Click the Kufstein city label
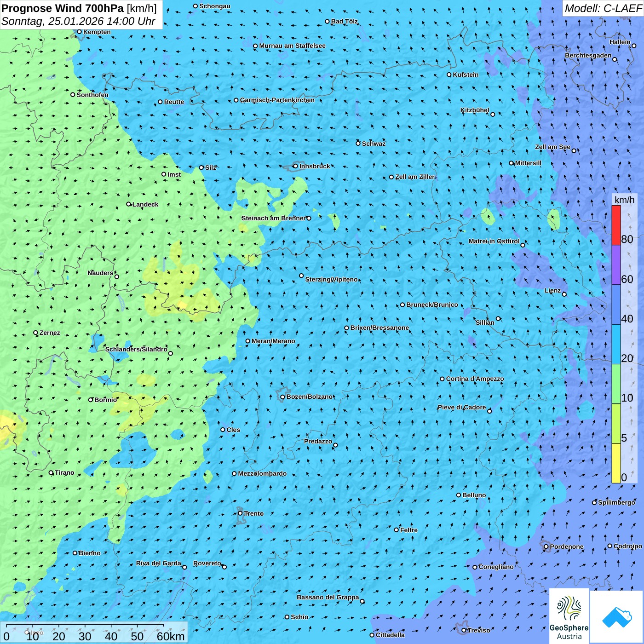The height and width of the screenshot is (644, 644). coord(466,75)
